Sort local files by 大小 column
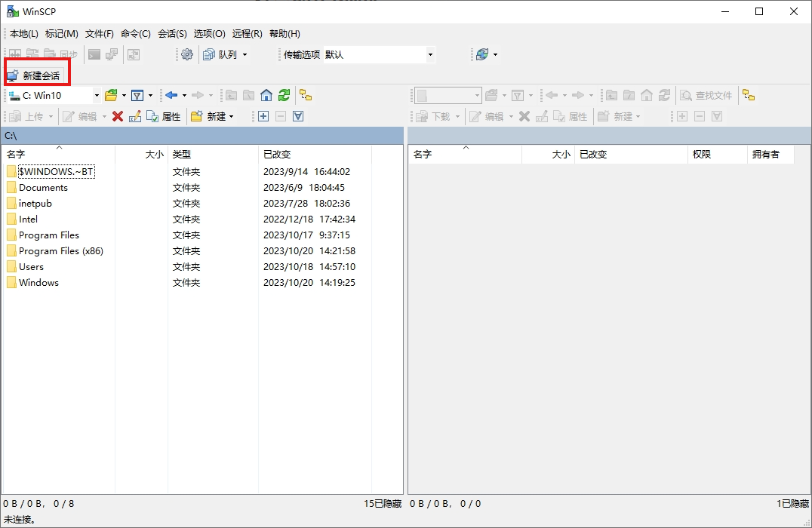 [141, 155]
